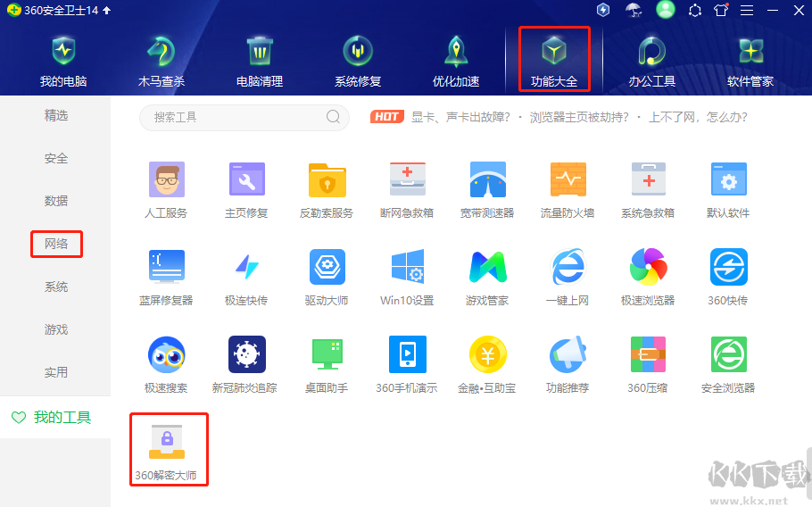Screen dimensions: 812x507
Task: Focus the 搜索工具 search field
Action: [x=244, y=117]
